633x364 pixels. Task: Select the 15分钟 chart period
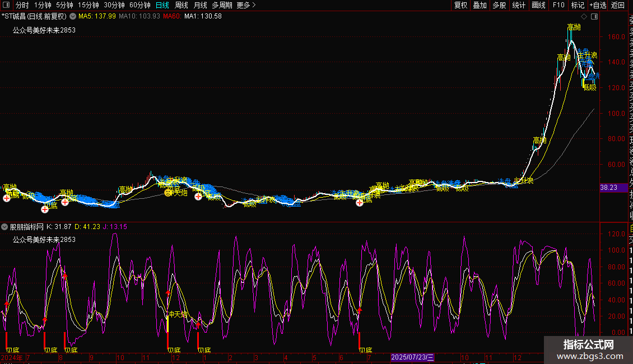coord(89,5)
